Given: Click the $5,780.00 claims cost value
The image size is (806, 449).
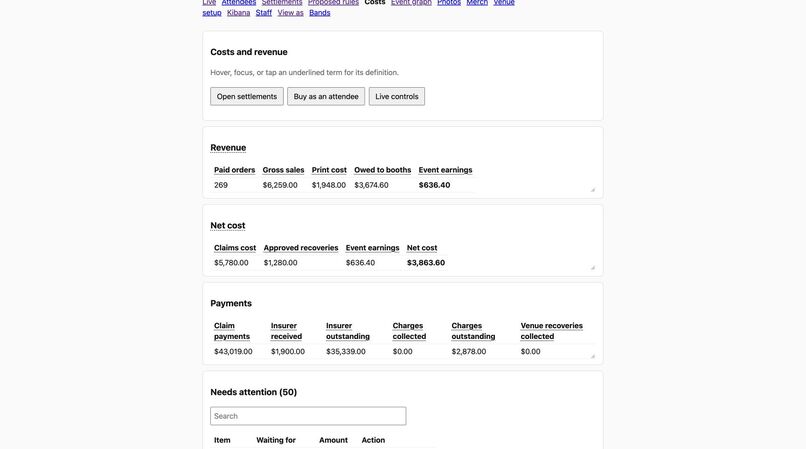Looking at the screenshot, I should [x=231, y=263].
